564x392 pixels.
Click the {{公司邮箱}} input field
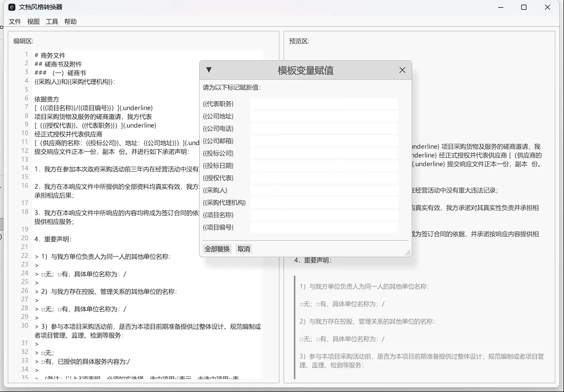324,140
